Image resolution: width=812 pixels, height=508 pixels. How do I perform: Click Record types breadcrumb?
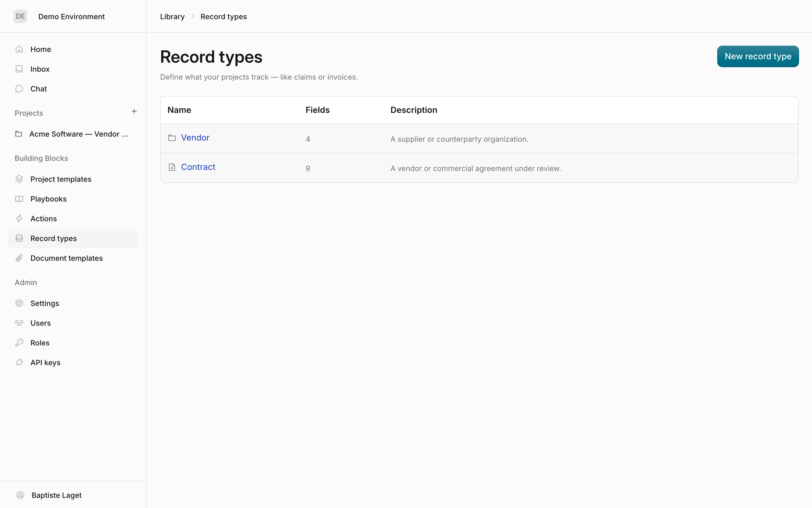pyautogui.click(x=224, y=16)
